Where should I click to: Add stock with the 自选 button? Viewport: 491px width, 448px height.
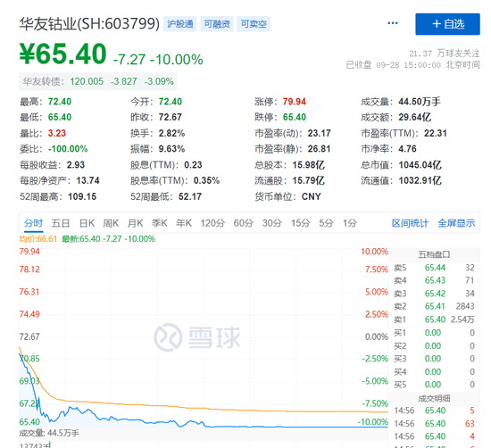click(447, 24)
